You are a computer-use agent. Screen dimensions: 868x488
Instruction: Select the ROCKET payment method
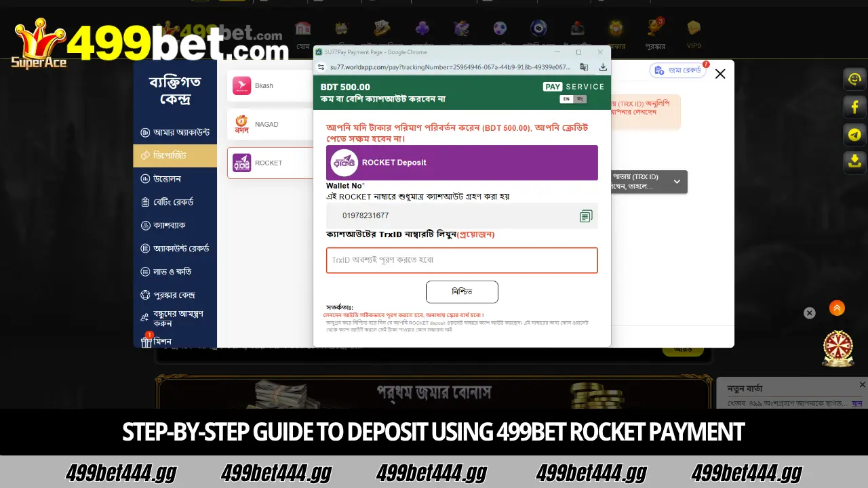point(270,163)
